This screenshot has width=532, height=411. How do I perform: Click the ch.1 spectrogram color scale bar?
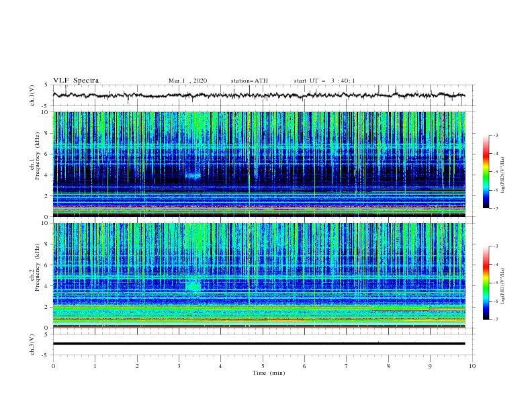(x=486, y=172)
